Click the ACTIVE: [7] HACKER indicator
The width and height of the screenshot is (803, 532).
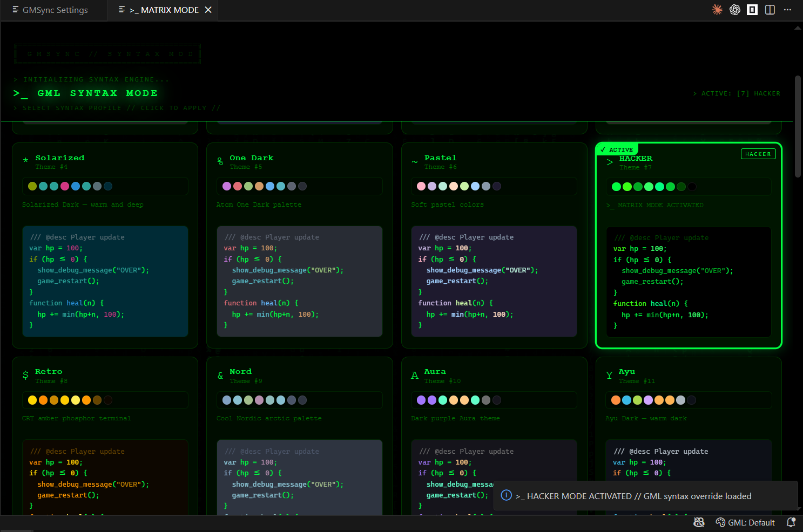[x=737, y=93]
